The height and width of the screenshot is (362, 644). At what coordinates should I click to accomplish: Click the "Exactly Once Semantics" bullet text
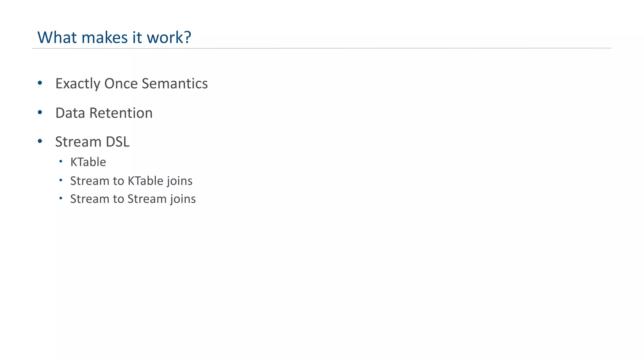coord(131,84)
